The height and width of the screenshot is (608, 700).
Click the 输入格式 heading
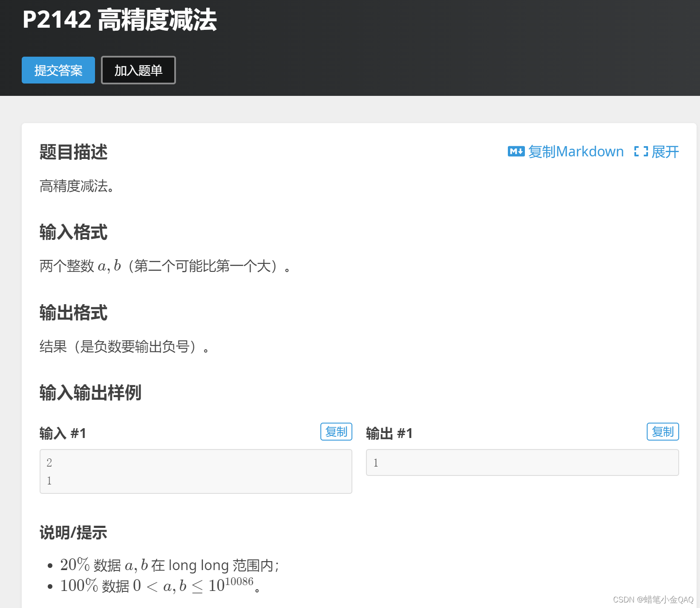point(73,232)
